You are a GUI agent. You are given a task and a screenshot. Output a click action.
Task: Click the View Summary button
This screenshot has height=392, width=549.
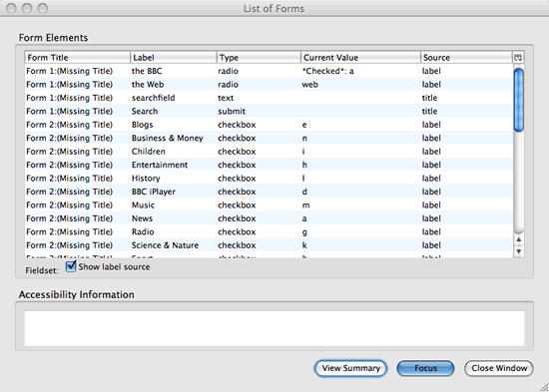350,368
